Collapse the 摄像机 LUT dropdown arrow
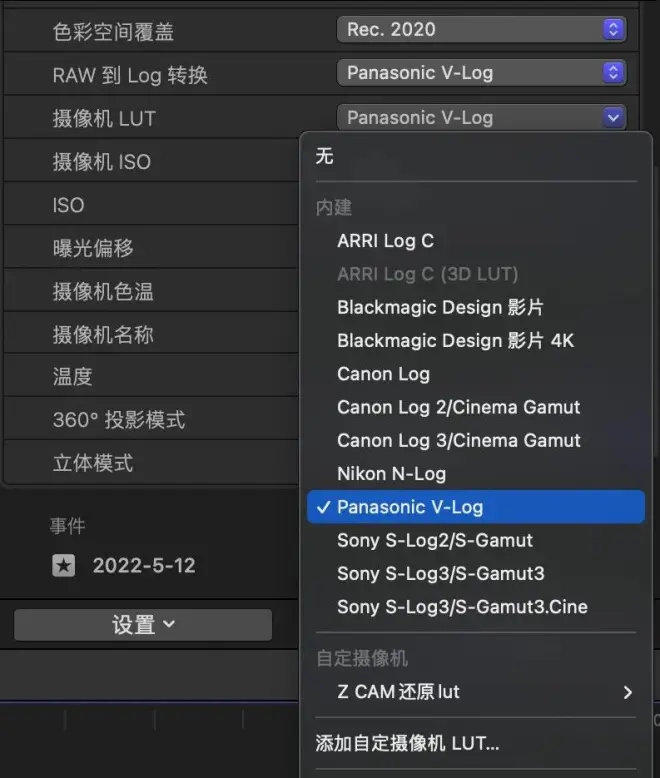The width and height of the screenshot is (660, 778). (x=613, y=118)
